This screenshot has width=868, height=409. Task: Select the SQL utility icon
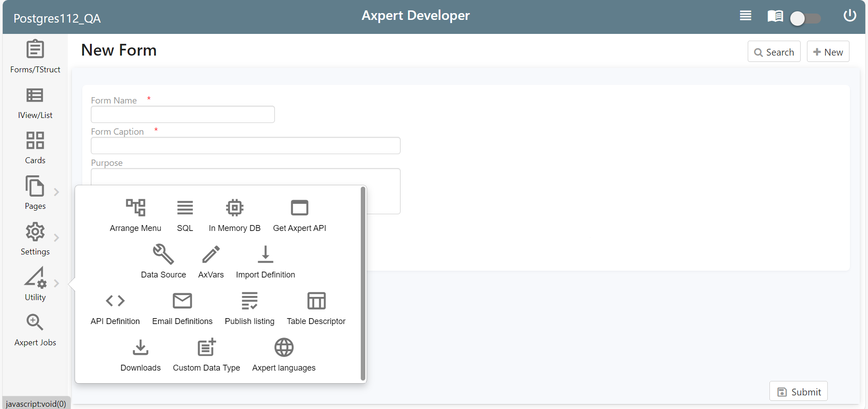(184, 208)
